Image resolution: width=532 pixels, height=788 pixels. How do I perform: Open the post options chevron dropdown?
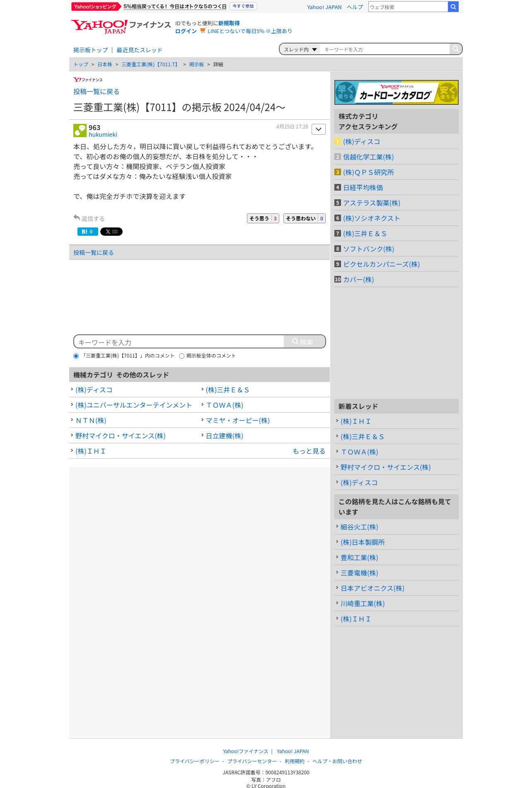point(319,129)
